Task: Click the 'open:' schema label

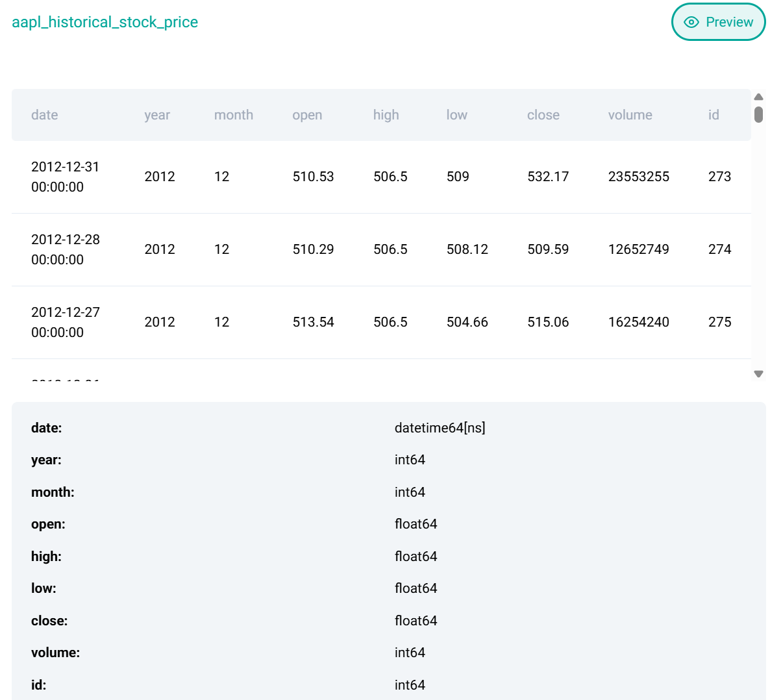Action: click(x=48, y=525)
